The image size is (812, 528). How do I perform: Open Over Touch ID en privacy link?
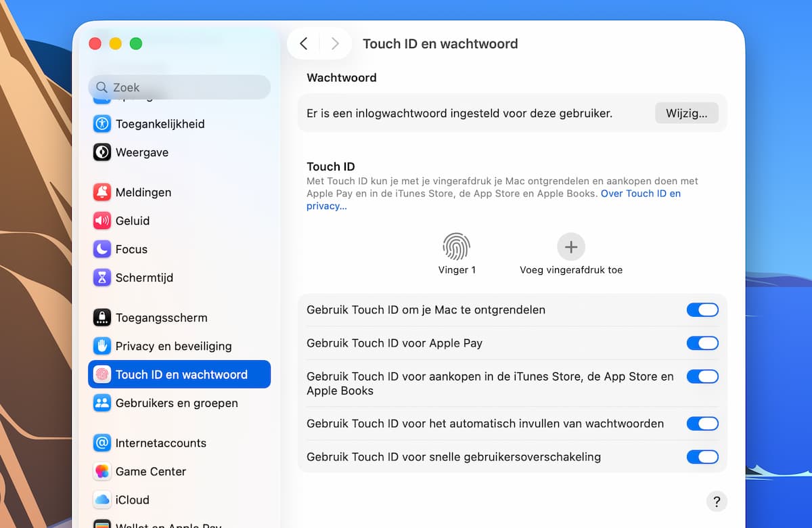pyautogui.click(x=641, y=194)
